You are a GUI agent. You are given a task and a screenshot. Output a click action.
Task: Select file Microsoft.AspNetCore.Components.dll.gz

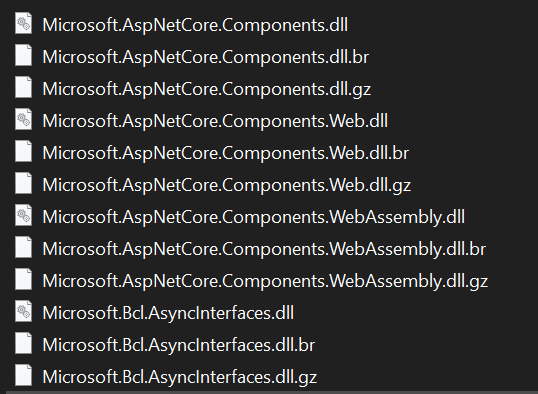click(x=207, y=89)
